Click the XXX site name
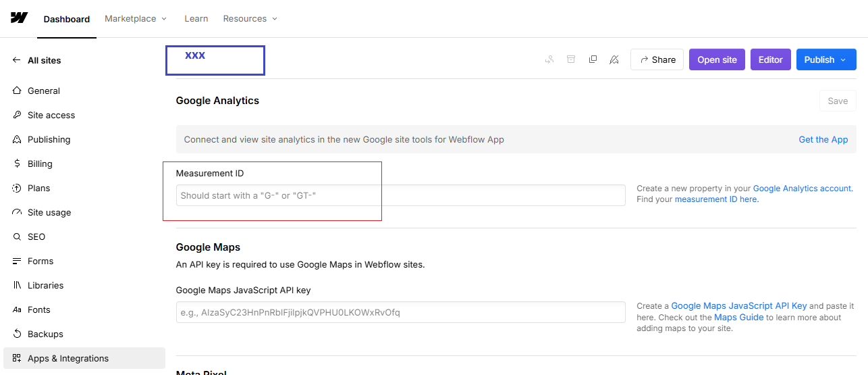The image size is (868, 375). tap(195, 55)
